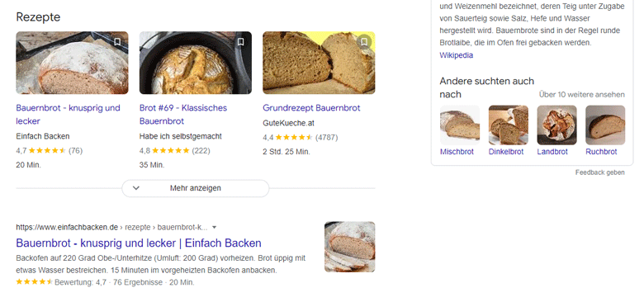Click the Ruchbrot text label
644x302 pixels.
[601, 152]
